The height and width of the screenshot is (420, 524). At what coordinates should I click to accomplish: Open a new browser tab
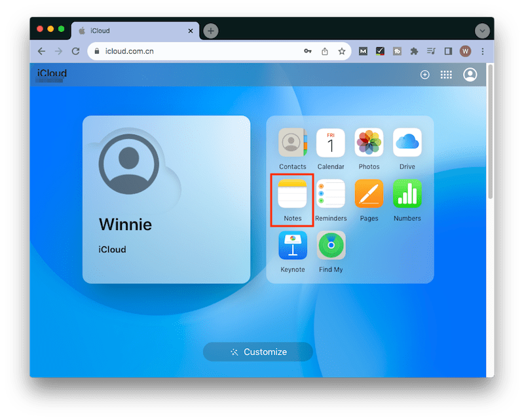coord(211,31)
